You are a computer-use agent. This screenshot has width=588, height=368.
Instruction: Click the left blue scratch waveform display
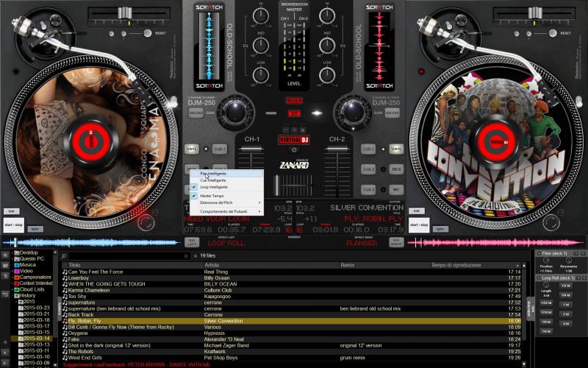[209, 46]
